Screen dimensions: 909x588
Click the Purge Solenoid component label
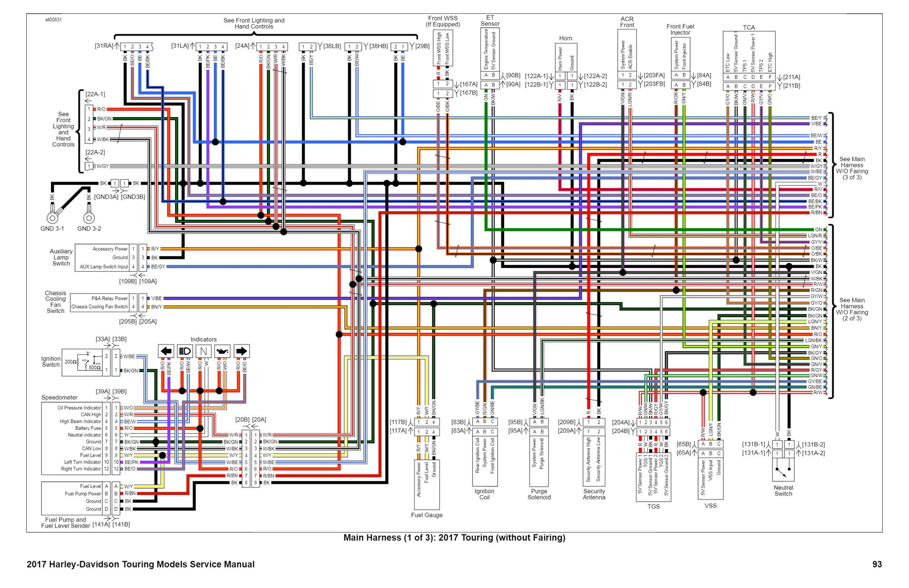539,494
